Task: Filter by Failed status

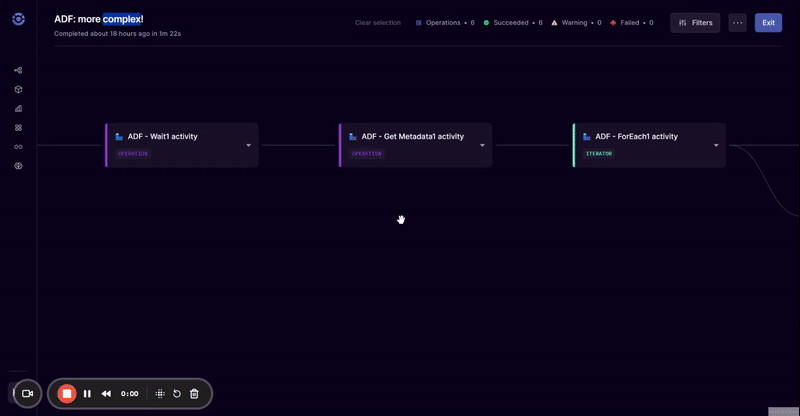Action: [632, 23]
